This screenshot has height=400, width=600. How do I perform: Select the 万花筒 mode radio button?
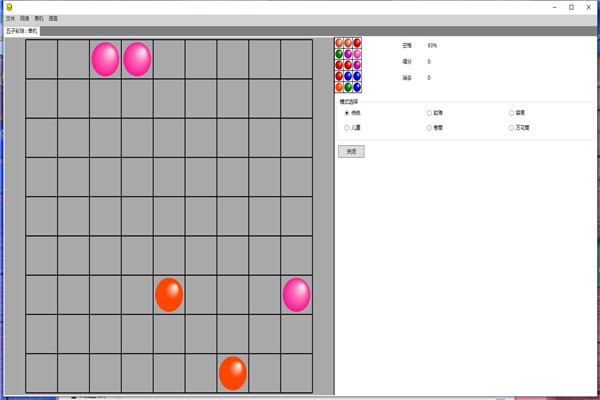click(511, 128)
